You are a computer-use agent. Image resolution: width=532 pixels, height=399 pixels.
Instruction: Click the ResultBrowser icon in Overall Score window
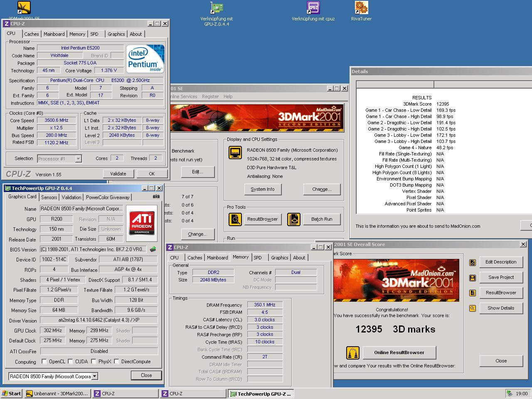click(472, 293)
